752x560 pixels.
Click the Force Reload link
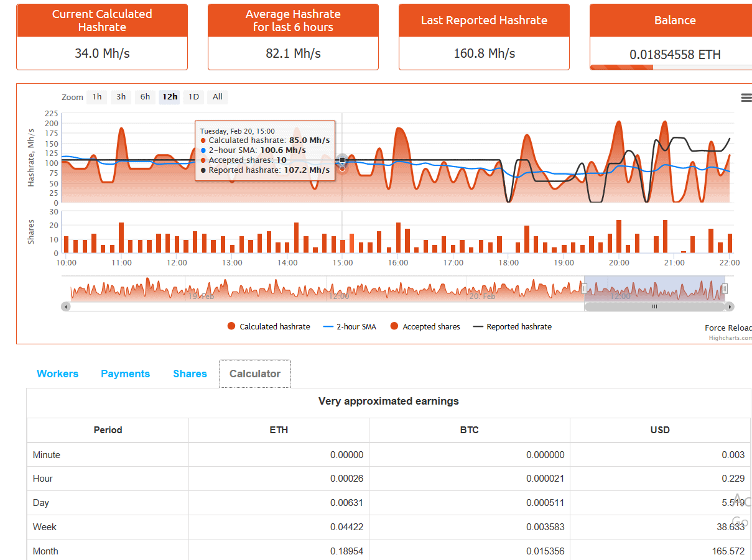point(728,328)
